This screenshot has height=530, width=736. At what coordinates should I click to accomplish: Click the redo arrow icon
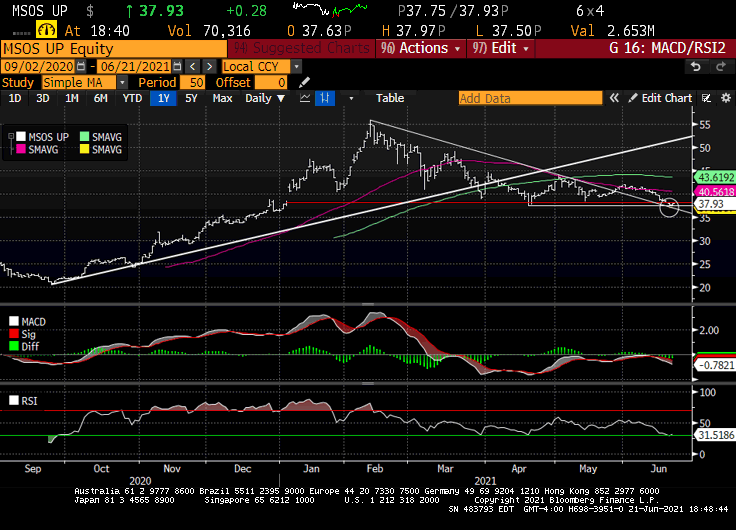coord(720,67)
